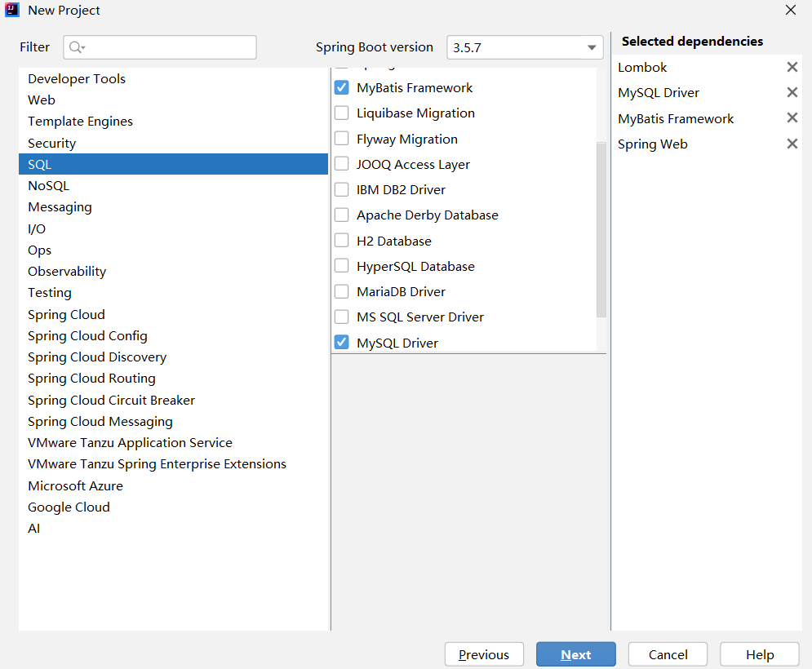Remove Spring Web from selected dependencies
This screenshot has width=812, height=669.
click(792, 144)
